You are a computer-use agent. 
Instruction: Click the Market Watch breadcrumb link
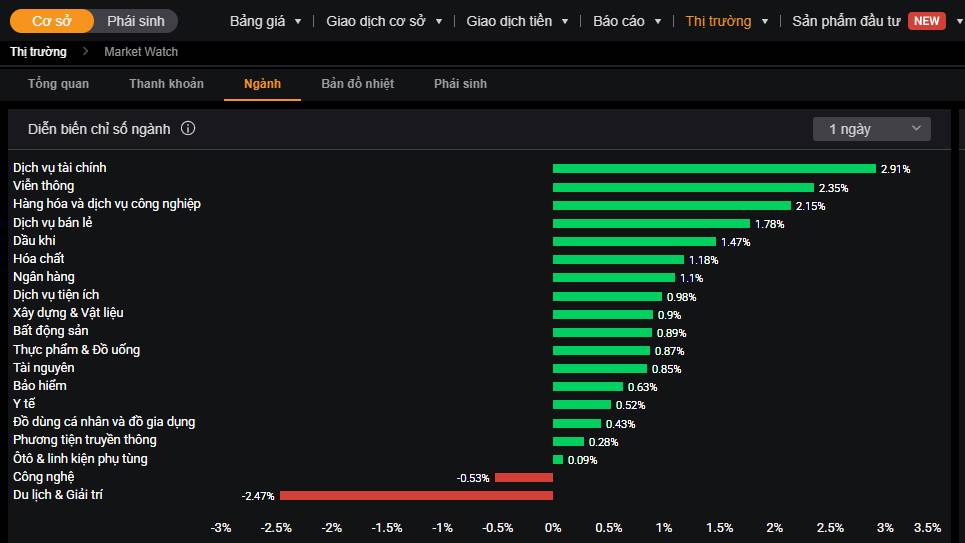pyautogui.click(x=141, y=51)
